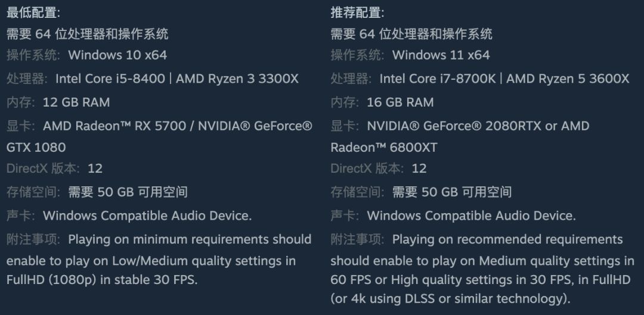
Task: Click the 推荐配置 heading
Action: 358,12
